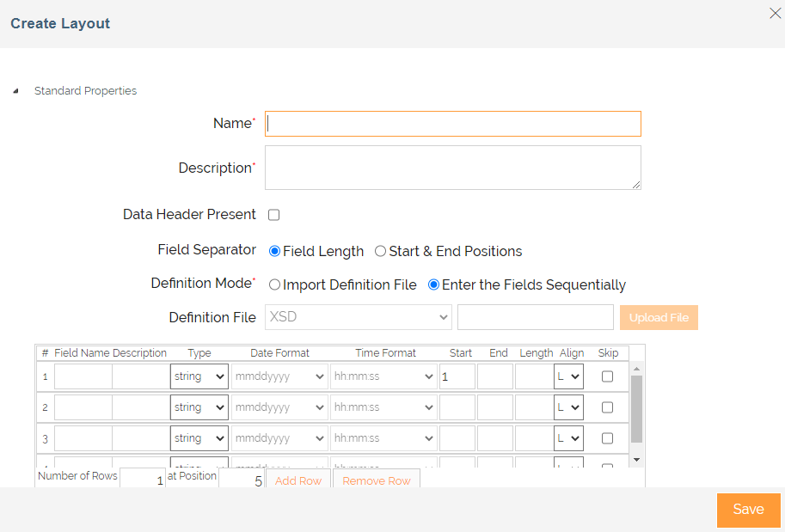Enable the Data Header Present checkbox

274,215
